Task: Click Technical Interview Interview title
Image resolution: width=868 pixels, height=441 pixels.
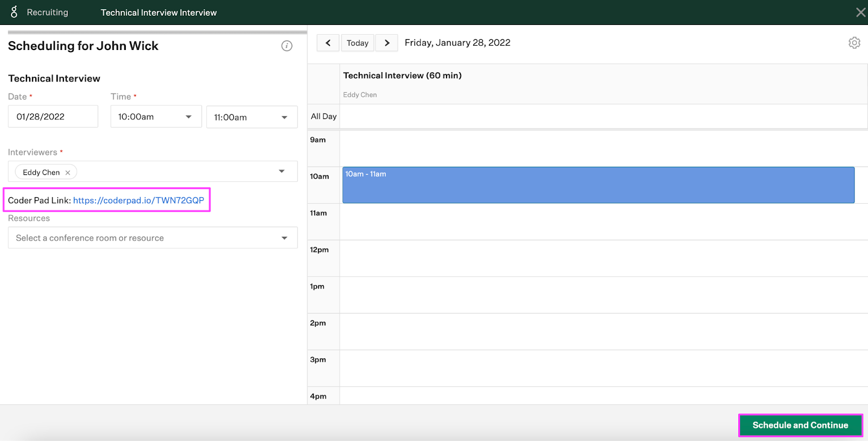Action: 158,12
